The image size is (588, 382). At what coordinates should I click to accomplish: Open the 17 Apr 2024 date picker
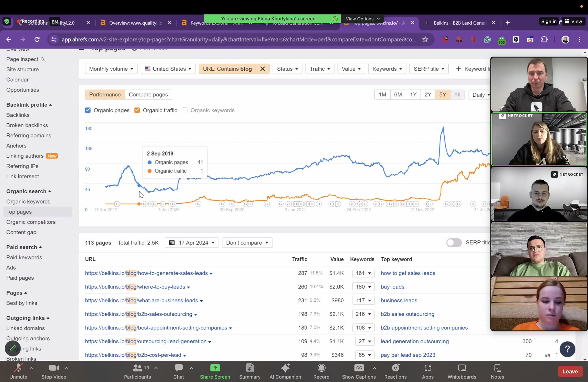tap(192, 243)
